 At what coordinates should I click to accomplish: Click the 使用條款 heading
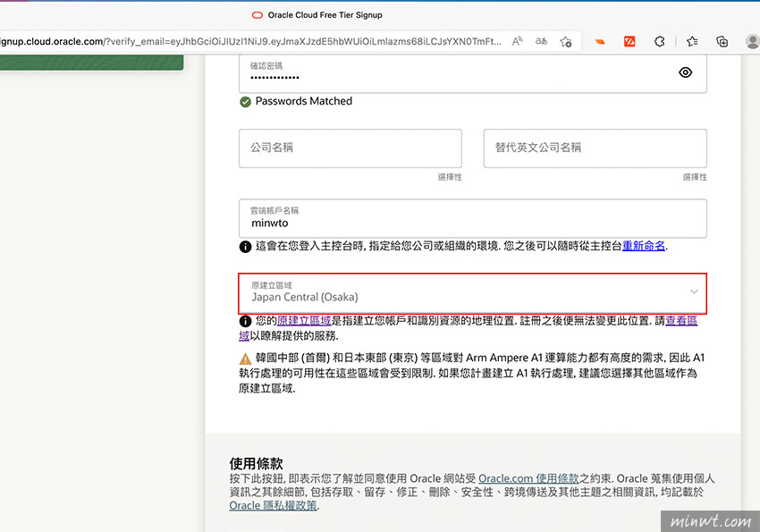click(x=256, y=464)
